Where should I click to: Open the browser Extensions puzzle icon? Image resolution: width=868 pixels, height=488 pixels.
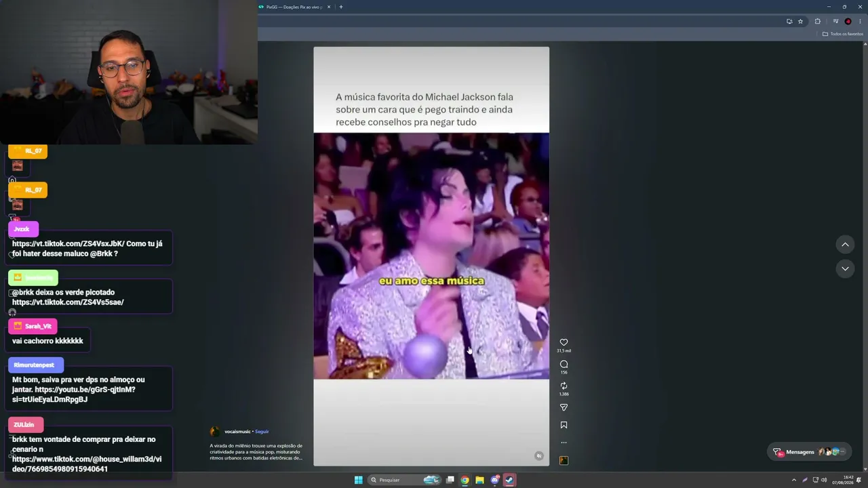point(817,21)
